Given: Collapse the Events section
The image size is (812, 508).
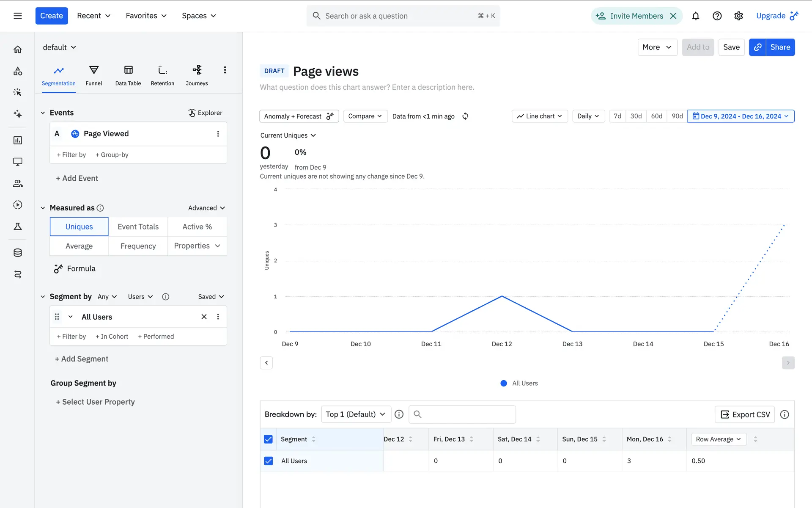Looking at the screenshot, I should click(x=43, y=113).
